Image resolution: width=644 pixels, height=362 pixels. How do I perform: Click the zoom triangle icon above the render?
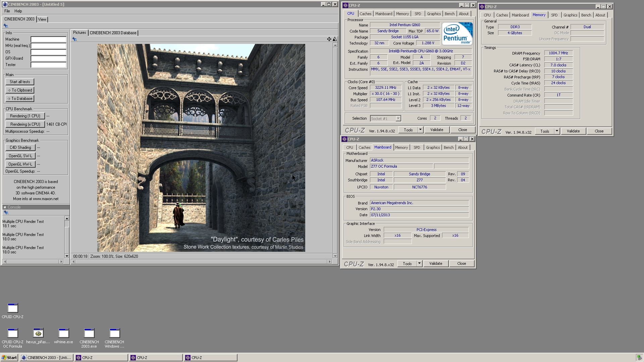tap(334, 39)
